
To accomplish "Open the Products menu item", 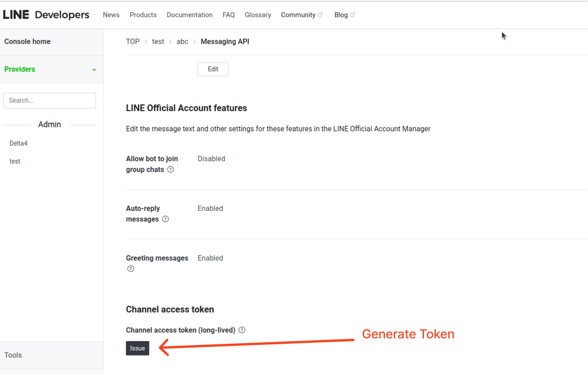I will coord(143,15).
